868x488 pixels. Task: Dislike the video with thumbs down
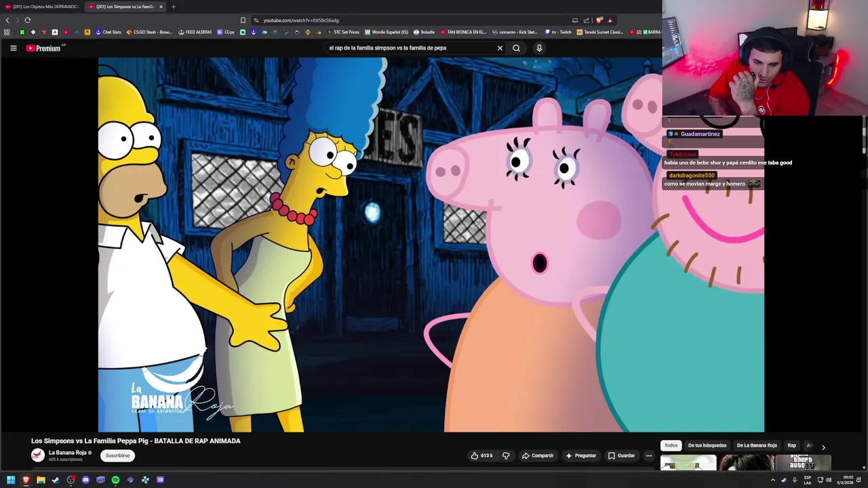pyautogui.click(x=506, y=455)
